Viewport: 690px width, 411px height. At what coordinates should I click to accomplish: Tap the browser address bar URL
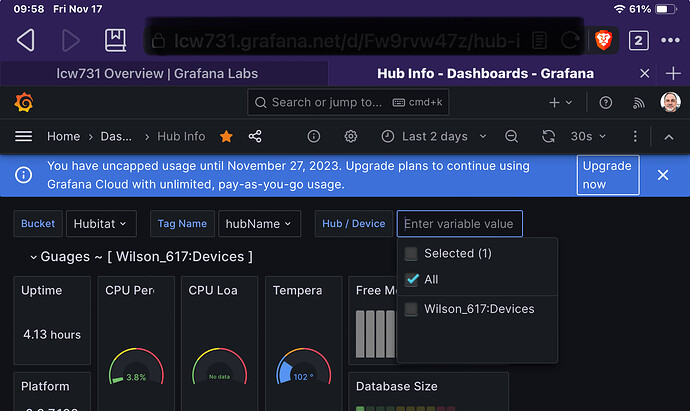coord(347,41)
